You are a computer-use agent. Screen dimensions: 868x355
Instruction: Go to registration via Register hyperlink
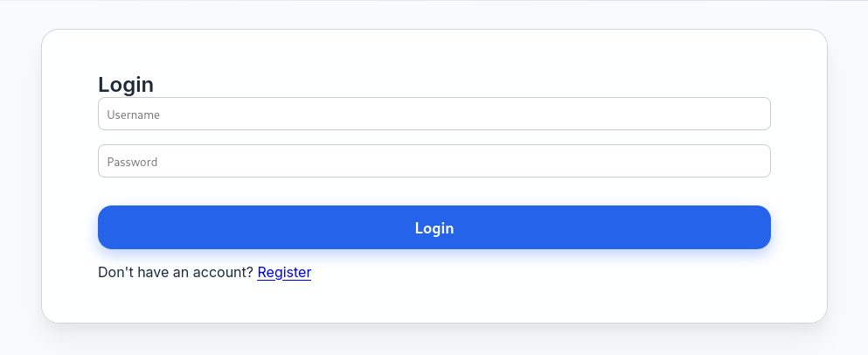284,272
